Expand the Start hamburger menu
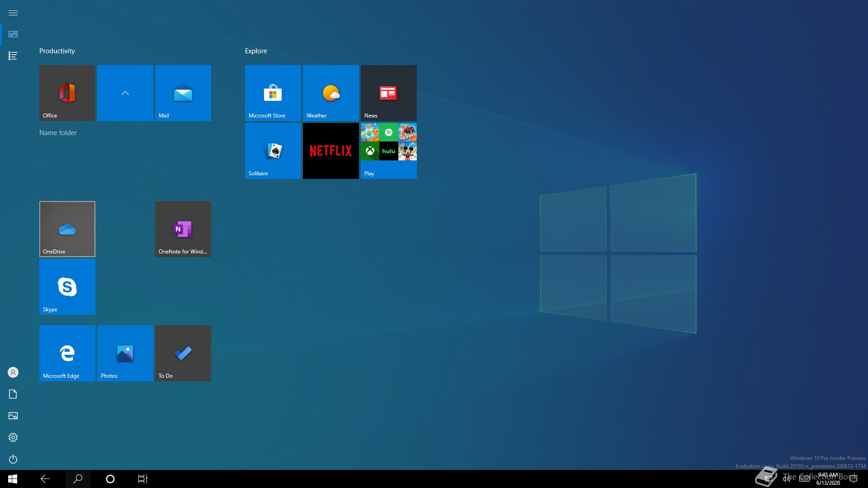Image resolution: width=868 pixels, height=488 pixels. (13, 13)
